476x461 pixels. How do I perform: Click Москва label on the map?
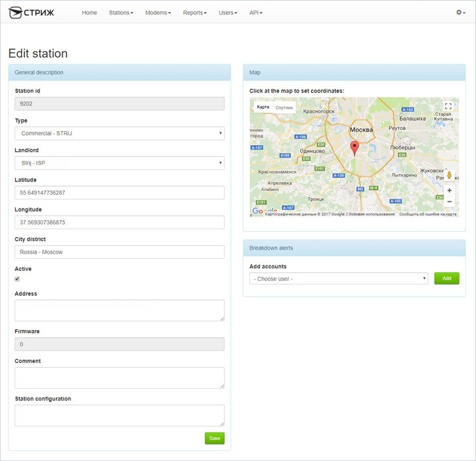361,130
